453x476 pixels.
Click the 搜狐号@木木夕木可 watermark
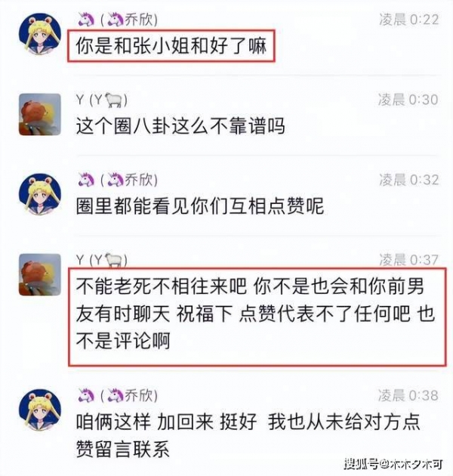pyautogui.click(x=393, y=464)
